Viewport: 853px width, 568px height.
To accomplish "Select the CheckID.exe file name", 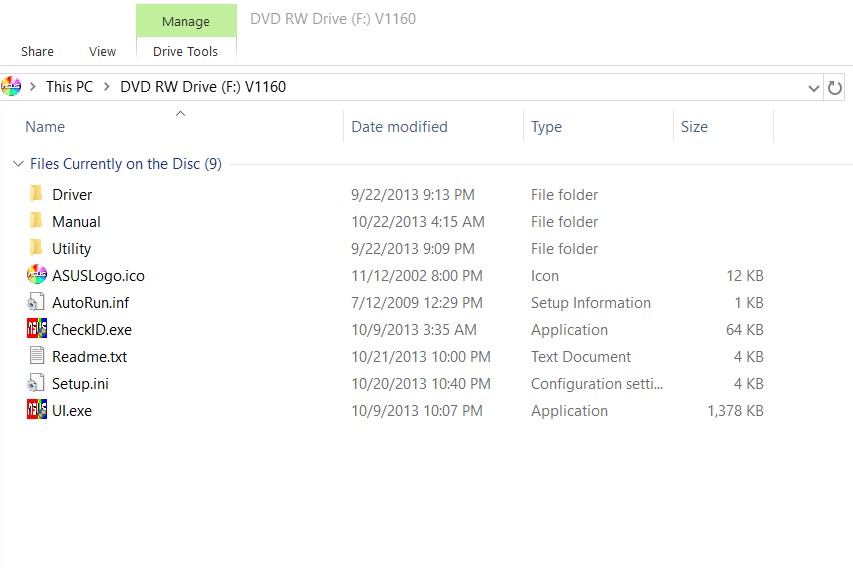I will coord(91,329).
